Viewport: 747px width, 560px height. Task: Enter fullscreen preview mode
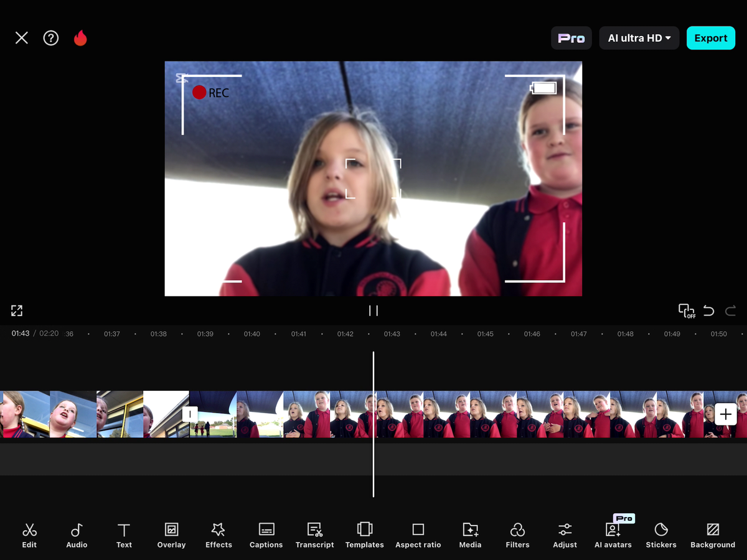click(x=17, y=310)
